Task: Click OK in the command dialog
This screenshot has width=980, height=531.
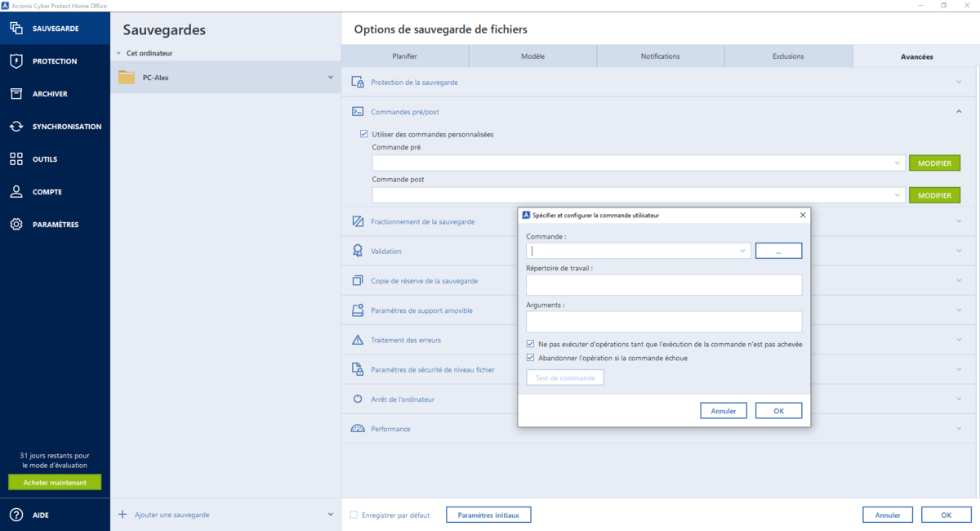Action: 778,411
